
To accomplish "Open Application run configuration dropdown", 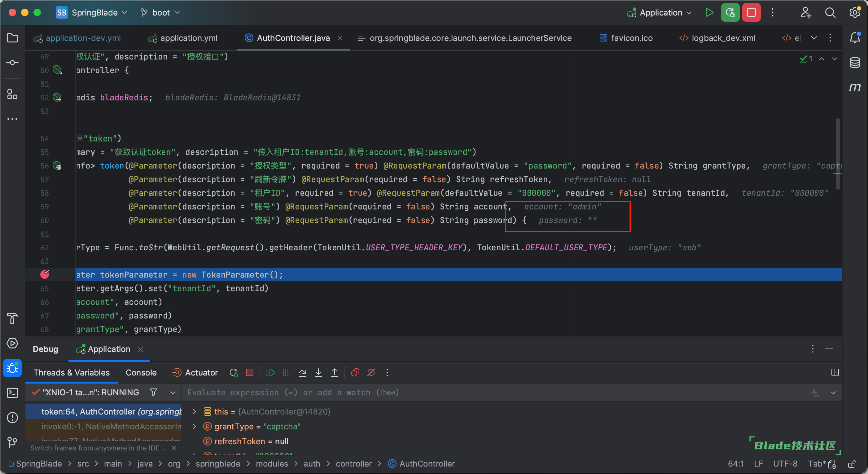I will click(660, 13).
